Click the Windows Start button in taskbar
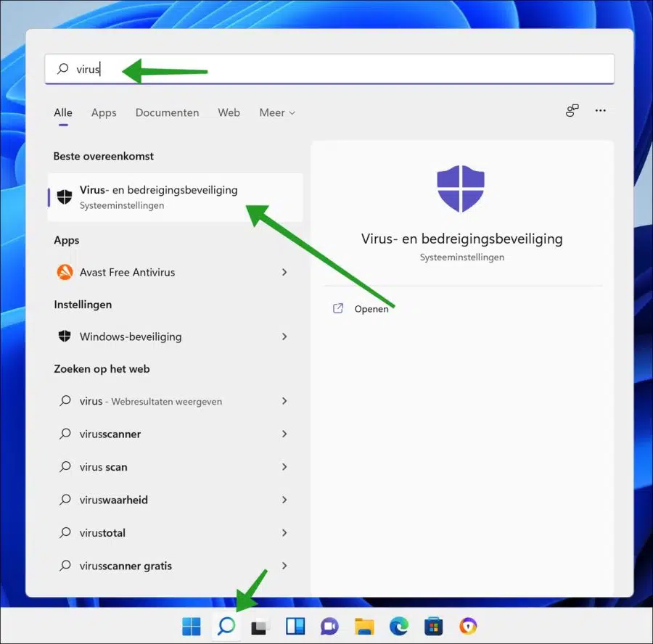 point(192,626)
